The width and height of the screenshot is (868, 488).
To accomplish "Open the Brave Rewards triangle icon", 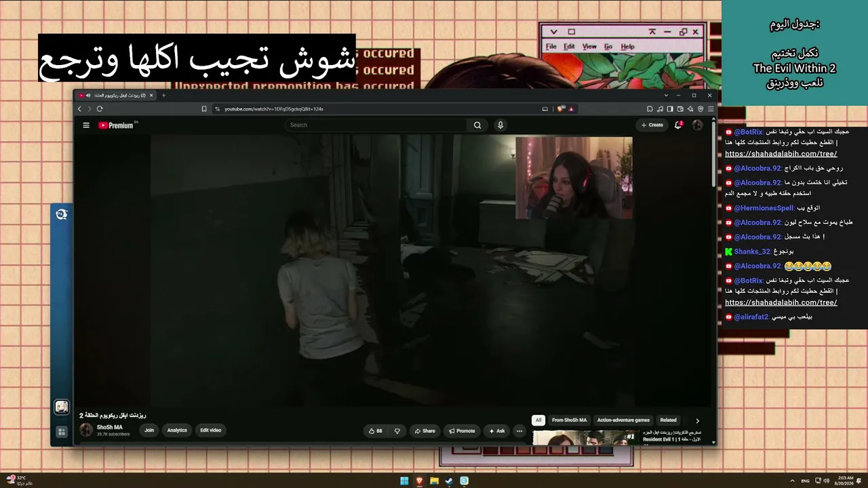I will coord(571,108).
